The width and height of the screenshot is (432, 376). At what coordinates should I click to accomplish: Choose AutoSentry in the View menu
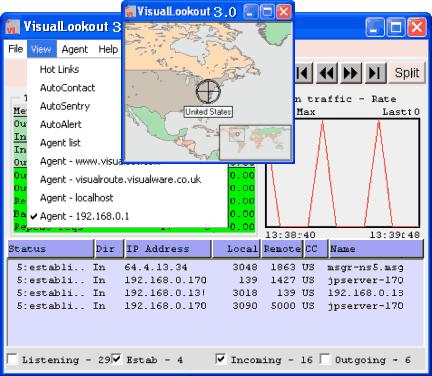pyautogui.click(x=65, y=106)
